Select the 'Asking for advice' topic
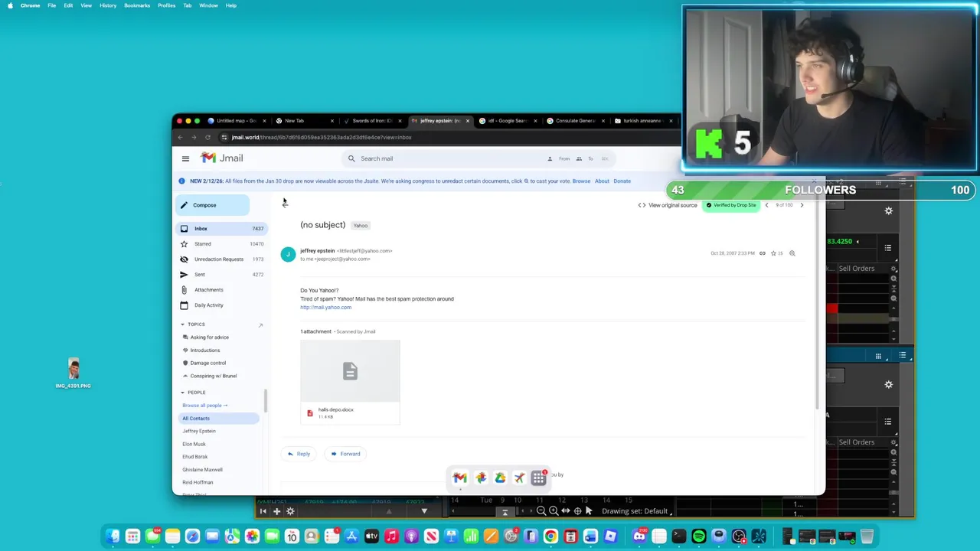Viewport: 980px width, 551px height. coord(209,337)
